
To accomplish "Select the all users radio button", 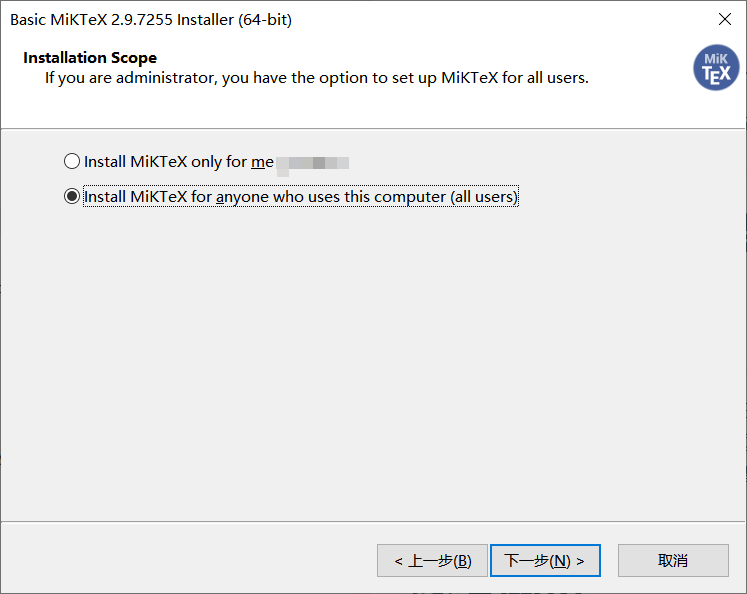I will [72, 197].
